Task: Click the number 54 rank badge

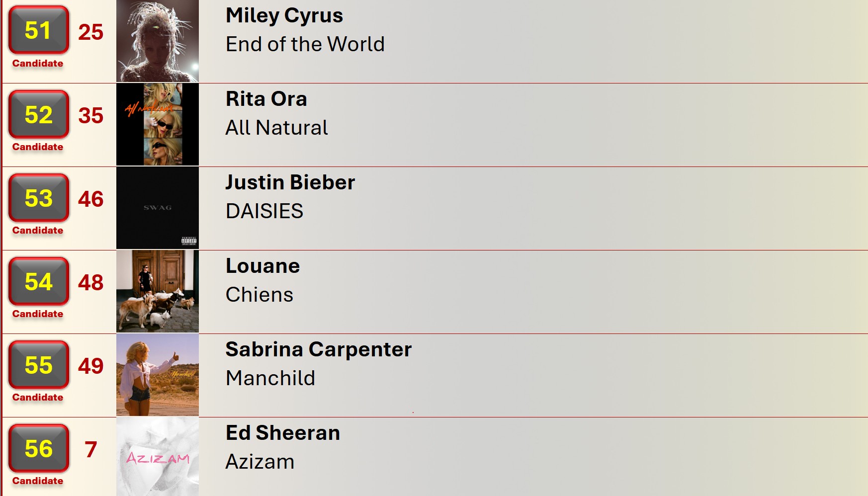Action: pyautogui.click(x=38, y=281)
